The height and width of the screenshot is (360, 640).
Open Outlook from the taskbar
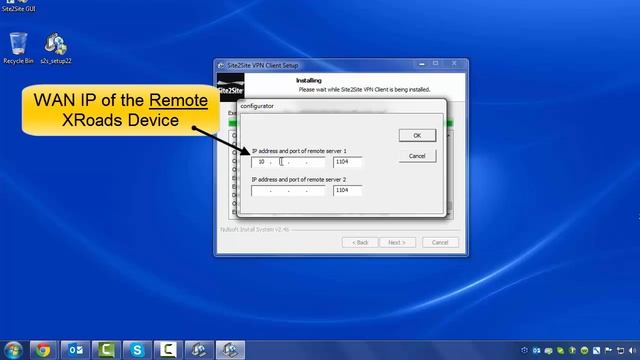click(x=75, y=350)
